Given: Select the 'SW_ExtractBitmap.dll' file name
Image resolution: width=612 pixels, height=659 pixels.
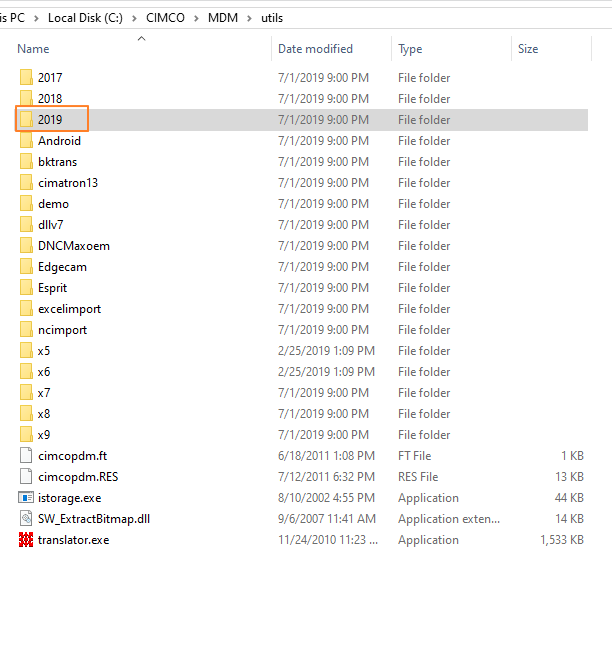Looking at the screenshot, I should 94,519.
